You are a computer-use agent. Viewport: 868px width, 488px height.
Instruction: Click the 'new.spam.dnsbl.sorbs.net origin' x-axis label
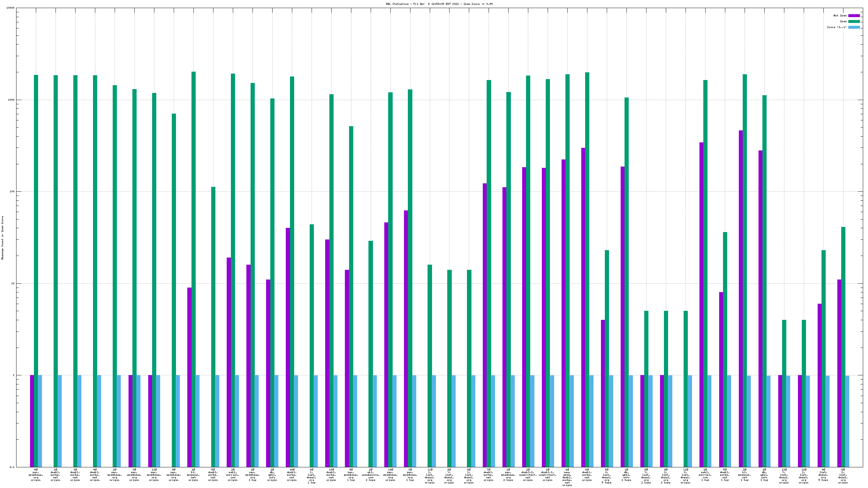pos(567,477)
